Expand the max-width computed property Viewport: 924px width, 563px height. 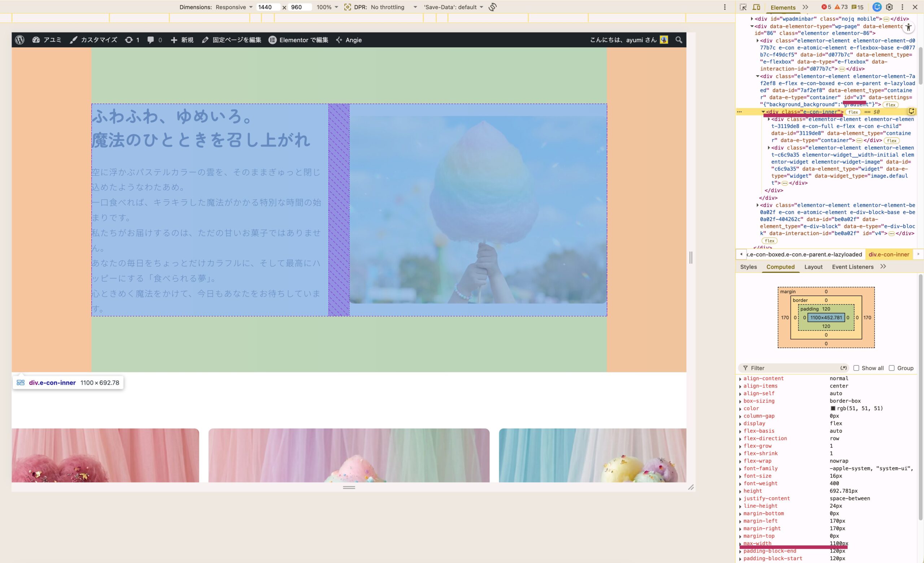click(x=740, y=544)
